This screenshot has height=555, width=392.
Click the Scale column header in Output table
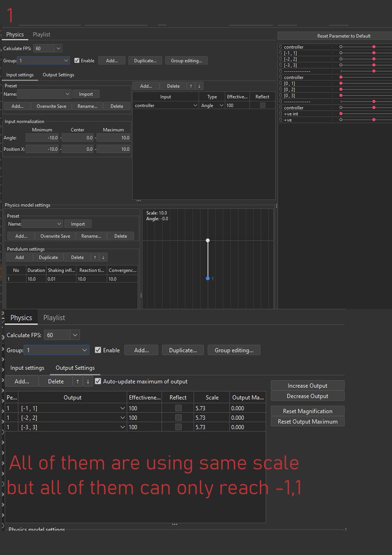tap(212, 397)
